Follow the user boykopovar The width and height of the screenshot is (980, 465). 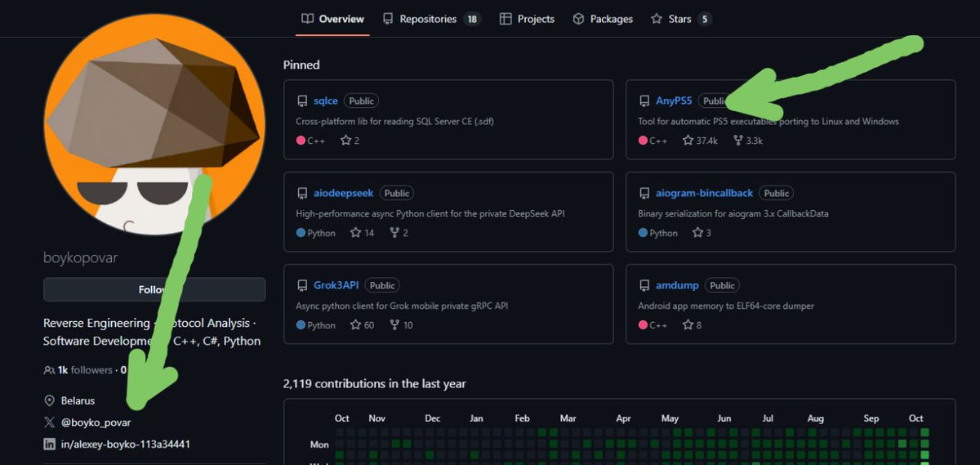click(154, 289)
